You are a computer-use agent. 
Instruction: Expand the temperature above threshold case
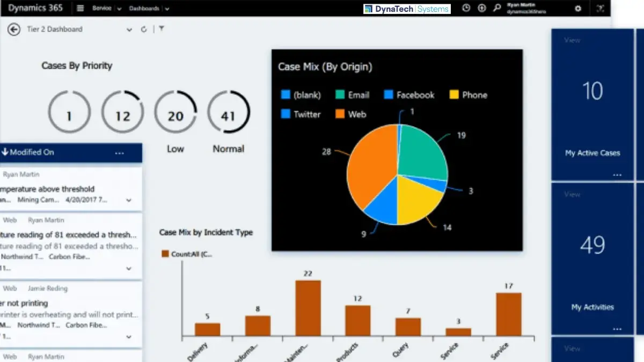129,200
